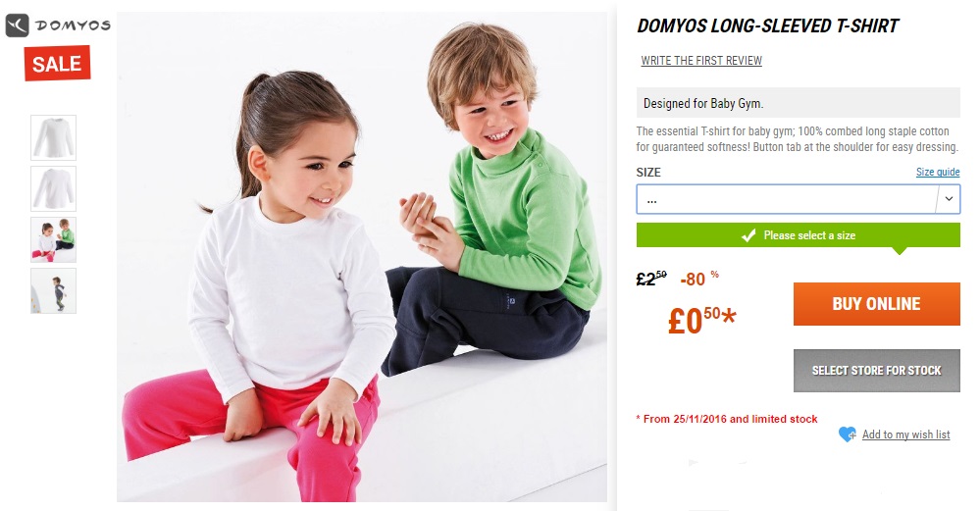This screenshot has height=511, width=980.
Task: Click Add to my wish list link
Action: (x=905, y=434)
